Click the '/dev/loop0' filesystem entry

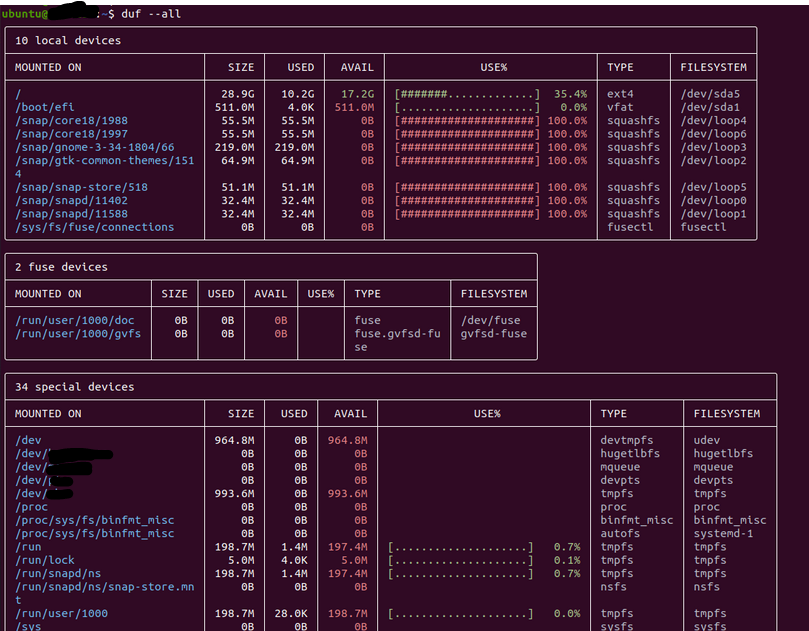[x=714, y=201]
